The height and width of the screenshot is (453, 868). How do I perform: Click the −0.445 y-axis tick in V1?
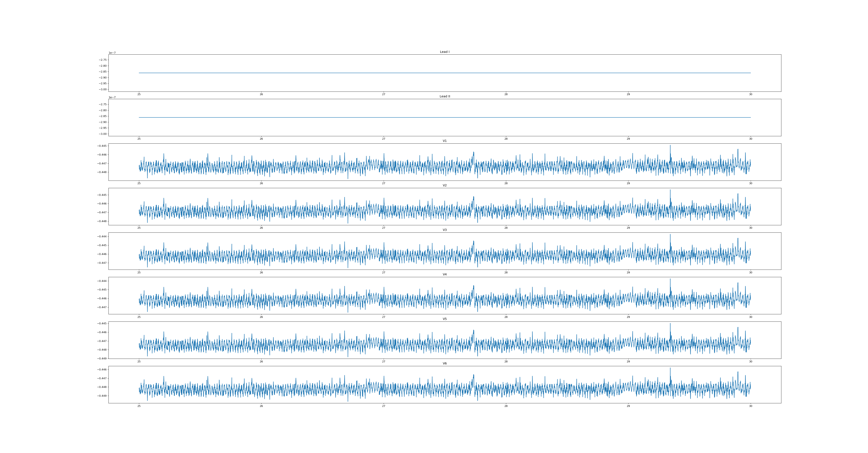(102, 146)
